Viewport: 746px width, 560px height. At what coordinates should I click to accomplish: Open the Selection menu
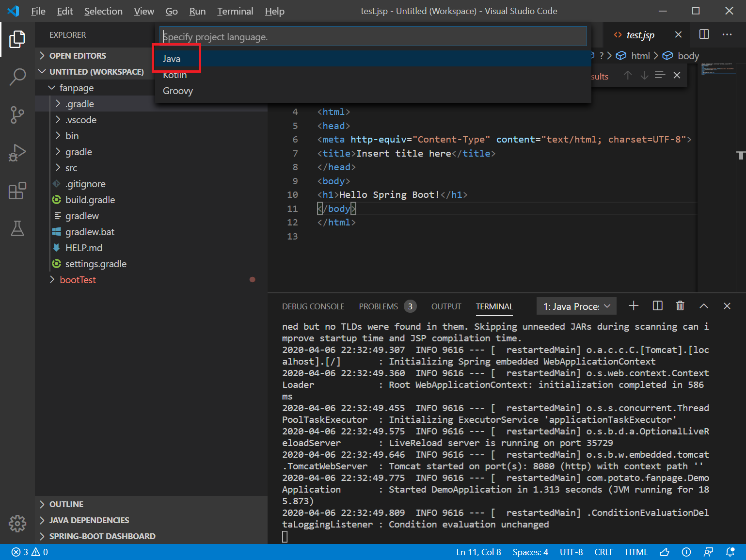click(103, 11)
